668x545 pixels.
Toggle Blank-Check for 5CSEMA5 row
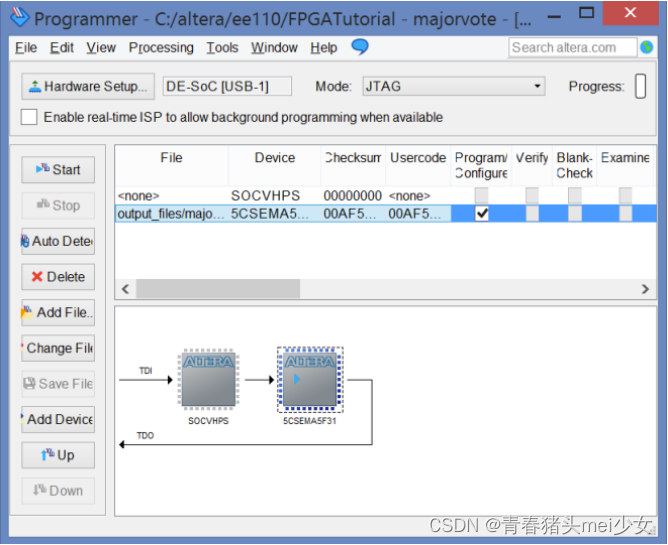pyautogui.click(x=575, y=213)
